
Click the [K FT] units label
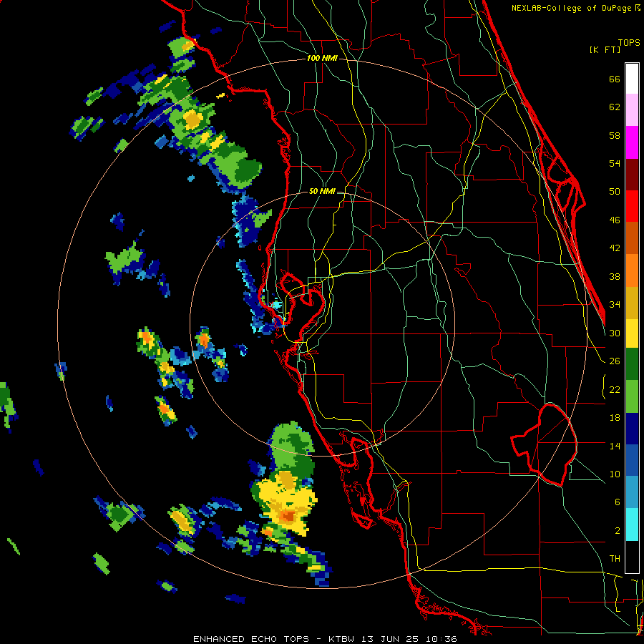click(x=605, y=49)
